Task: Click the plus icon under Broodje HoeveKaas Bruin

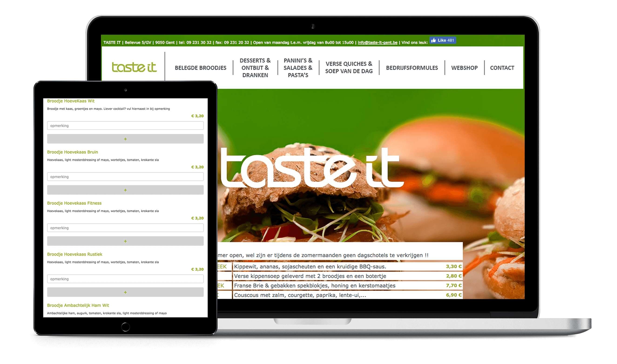Action: click(x=125, y=190)
